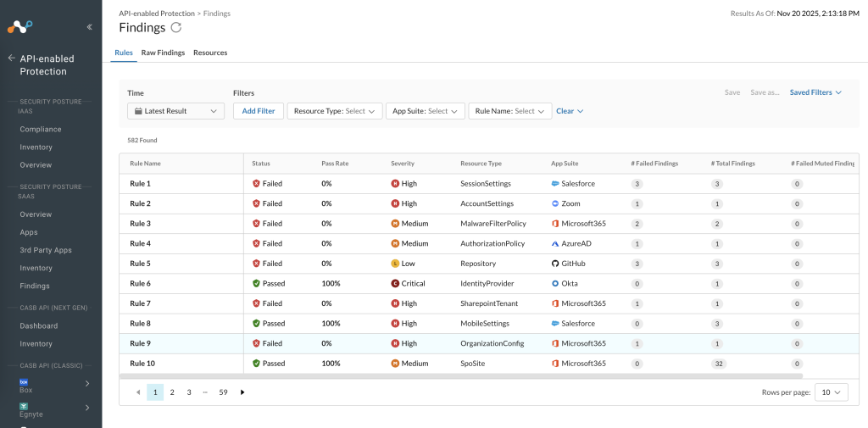Collapse the sidebar with the double-chevron icon
The image size is (868, 428).
(x=90, y=26)
